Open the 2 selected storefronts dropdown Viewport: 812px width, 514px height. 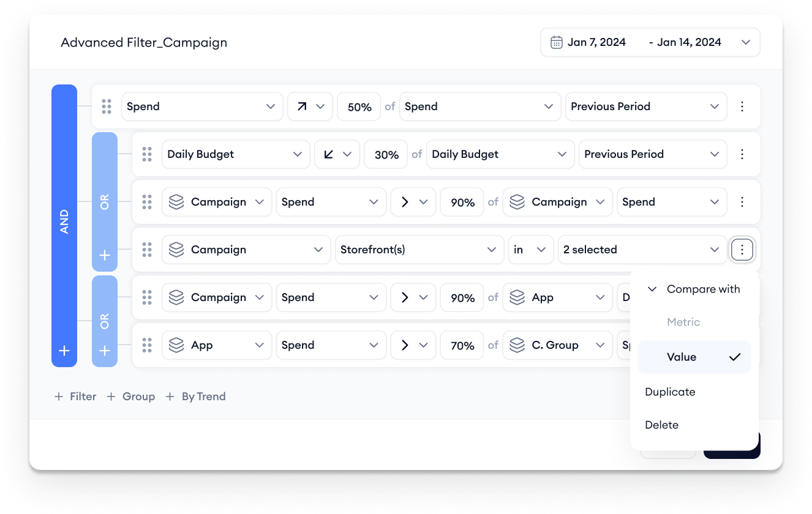(x=641, y=250)
